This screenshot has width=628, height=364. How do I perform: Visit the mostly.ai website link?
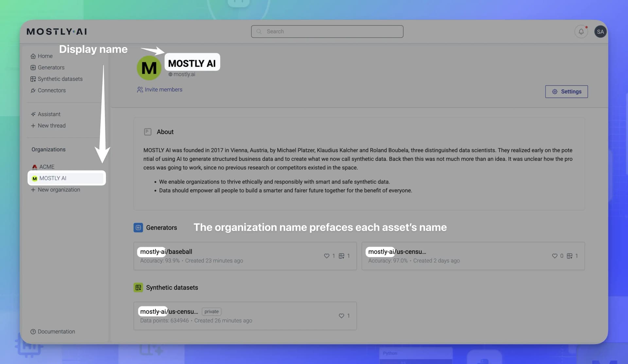click(x=182, y=74)
